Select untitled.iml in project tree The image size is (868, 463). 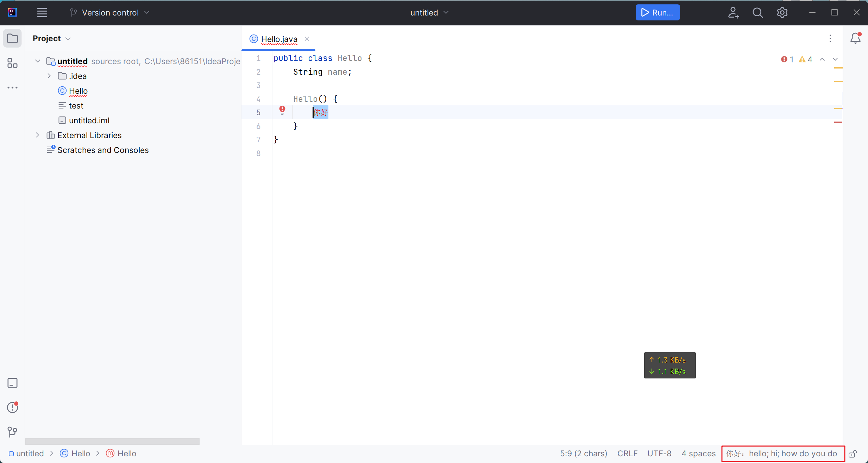pyautogui.click(x=89, y=121)
